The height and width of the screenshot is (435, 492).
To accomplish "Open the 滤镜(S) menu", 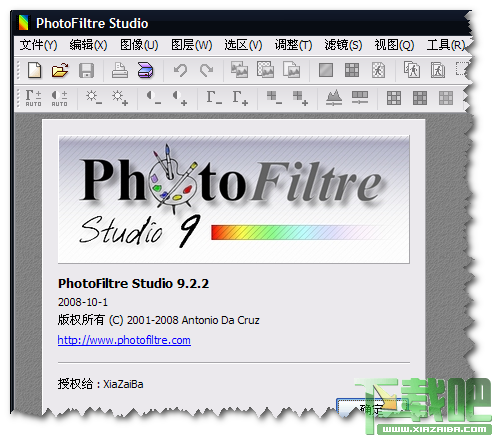I will coord(343,45).
